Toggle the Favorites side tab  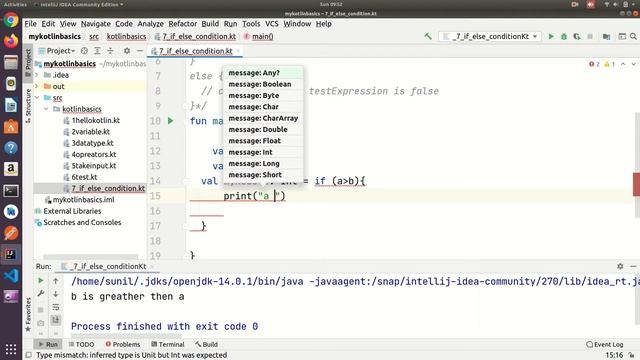[x=28, y=314]
